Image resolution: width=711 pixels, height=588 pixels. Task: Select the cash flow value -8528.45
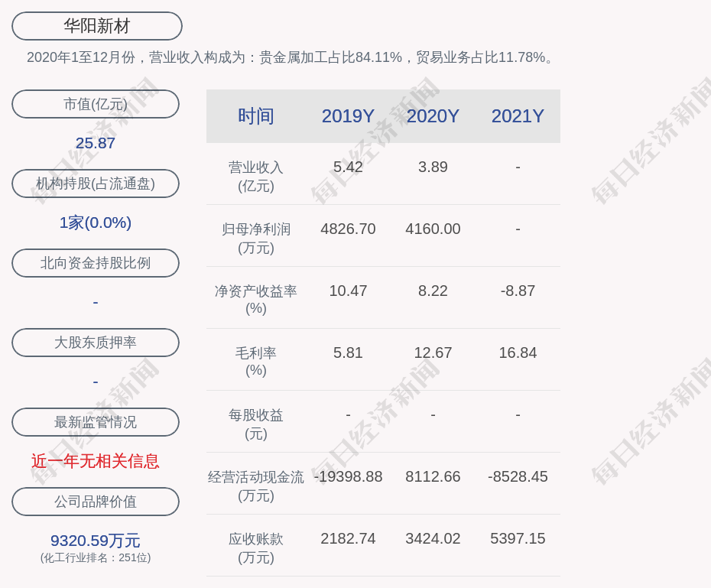[x=518, y=476]
